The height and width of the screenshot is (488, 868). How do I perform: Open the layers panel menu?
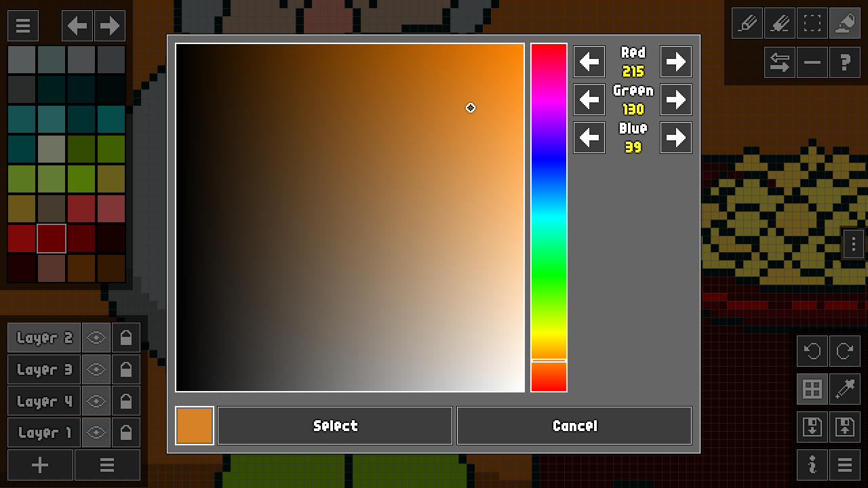tap(107, 465)
